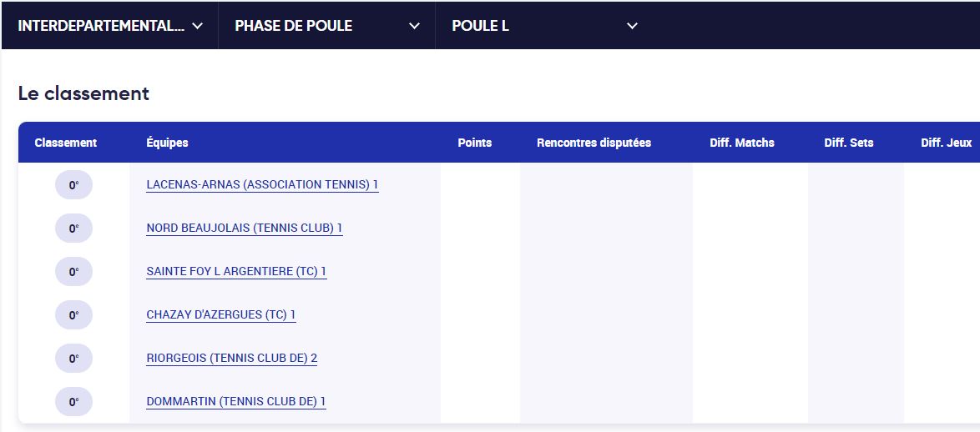This screenshot has height=432, width=980.
Task: Open DOMMARTIN (TENNIS CLUB DE) 1 link
Action: pos(236,401)
